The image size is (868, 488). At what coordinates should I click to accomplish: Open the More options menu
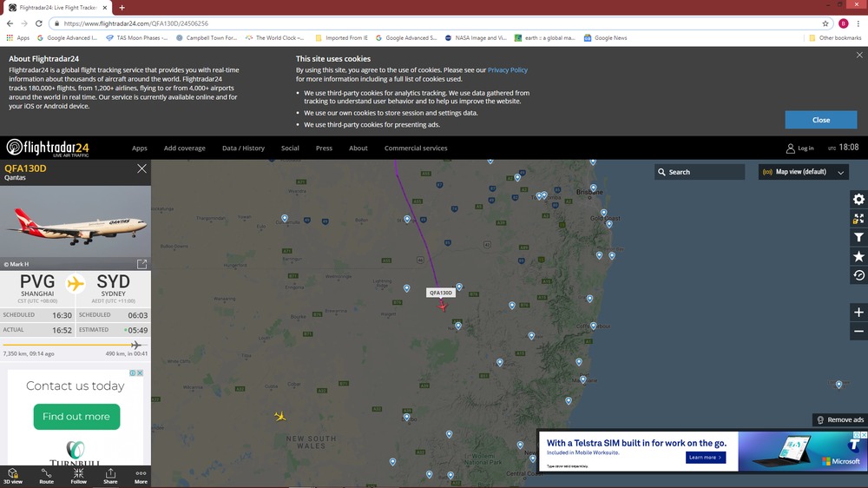point(141,476)
